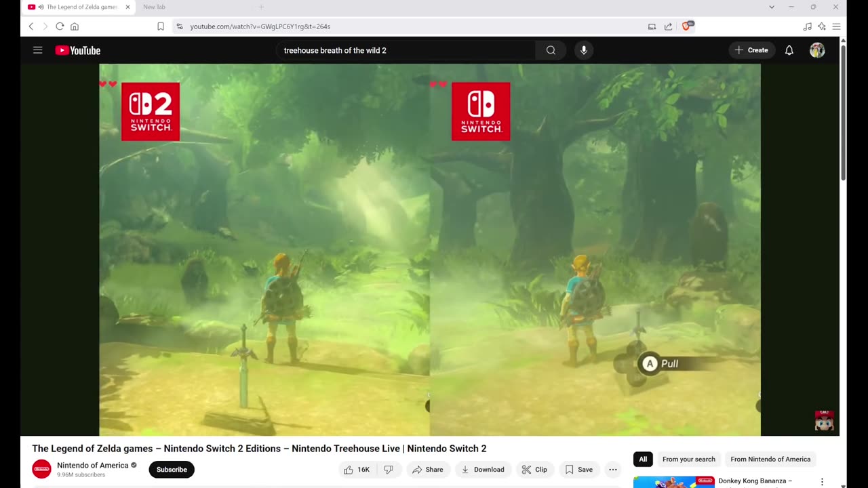Open the browser hamburger menu
Viewport: 868px width, 488px height.
click(x=836, y=26)
